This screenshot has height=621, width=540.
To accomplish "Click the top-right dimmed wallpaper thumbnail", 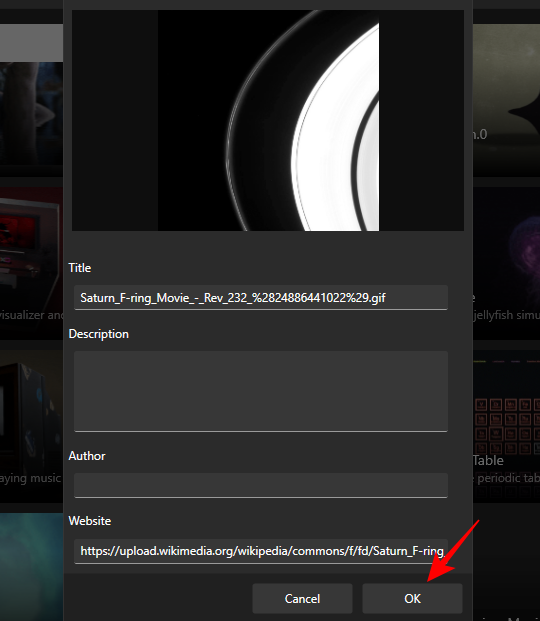I will (506, 101).
